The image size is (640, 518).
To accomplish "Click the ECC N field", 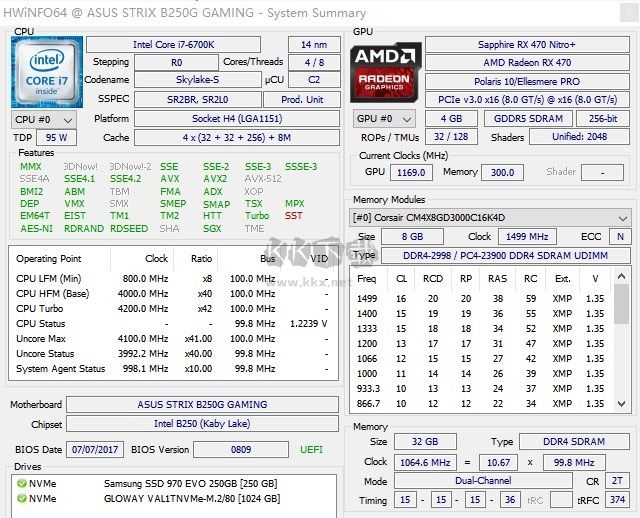I will pyautogui.click(x=620, y=236).
